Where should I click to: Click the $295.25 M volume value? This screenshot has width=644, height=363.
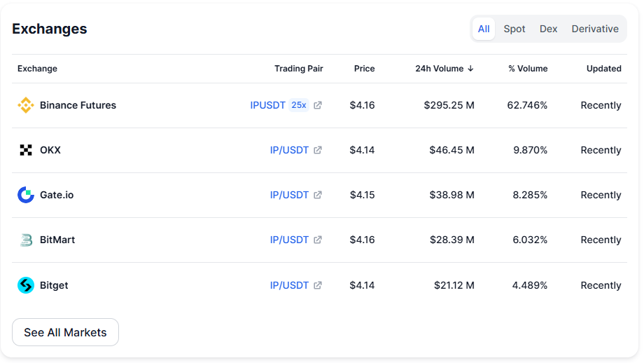pyautogui.click(x=449, y=105)
